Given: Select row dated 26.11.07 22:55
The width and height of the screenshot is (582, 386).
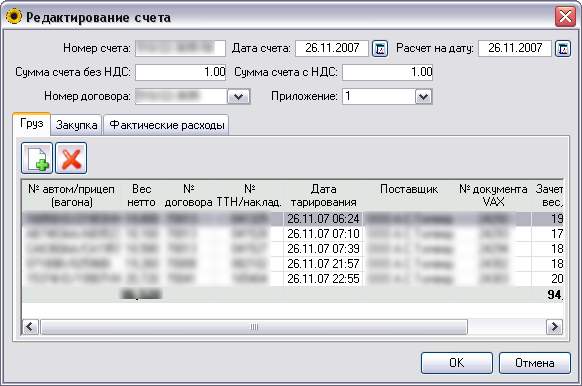Looking at the screenshot, I should (x=293, y=279).
